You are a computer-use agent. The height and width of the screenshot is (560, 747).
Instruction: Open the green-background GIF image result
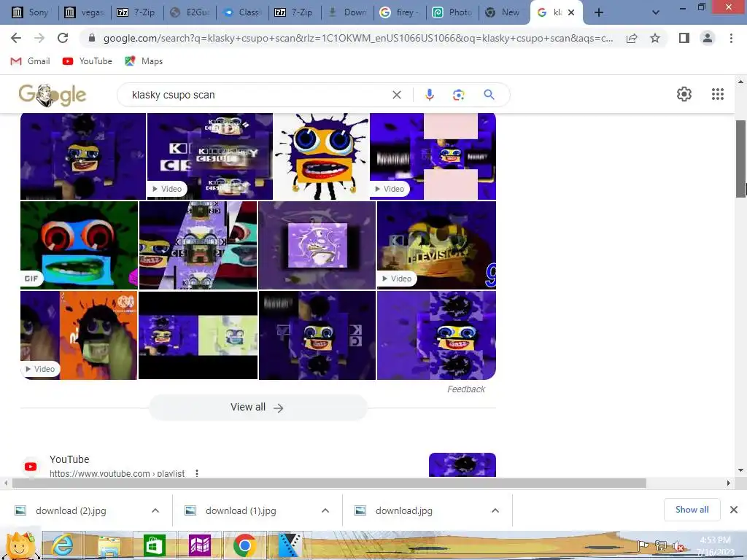pyautogui.click(x=79, y=245)
